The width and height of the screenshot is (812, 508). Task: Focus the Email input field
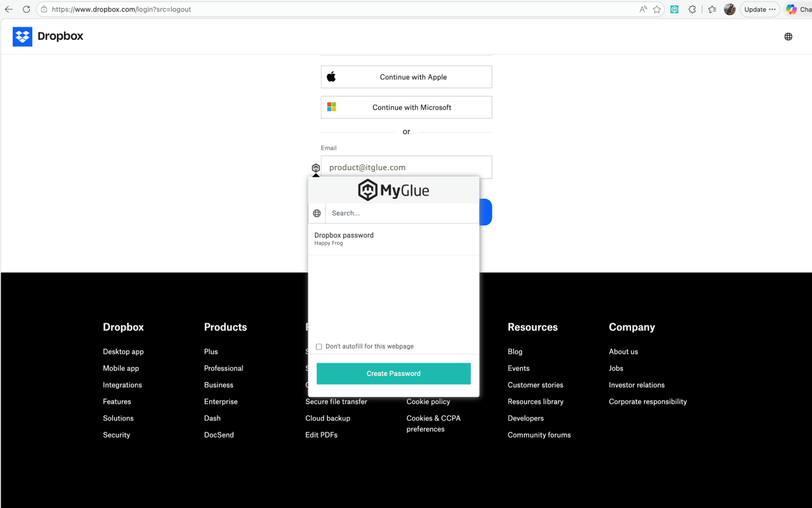pyautogui.click(x=406, y=167)
